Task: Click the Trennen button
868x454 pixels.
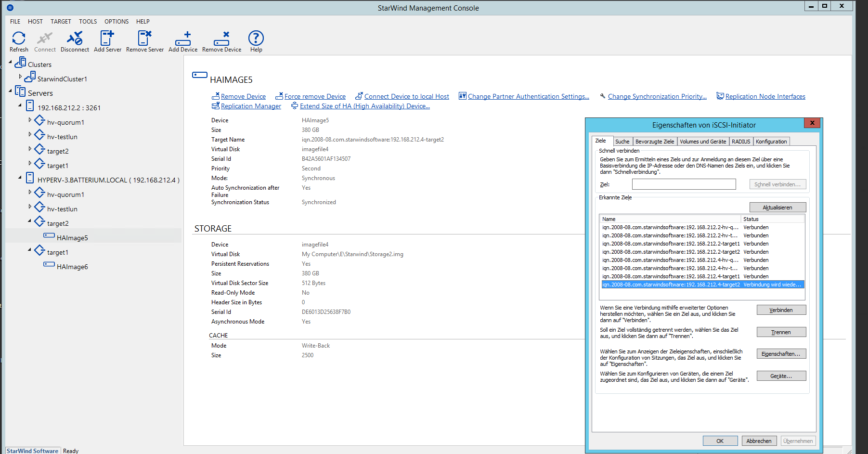Action: coord(781,332)
